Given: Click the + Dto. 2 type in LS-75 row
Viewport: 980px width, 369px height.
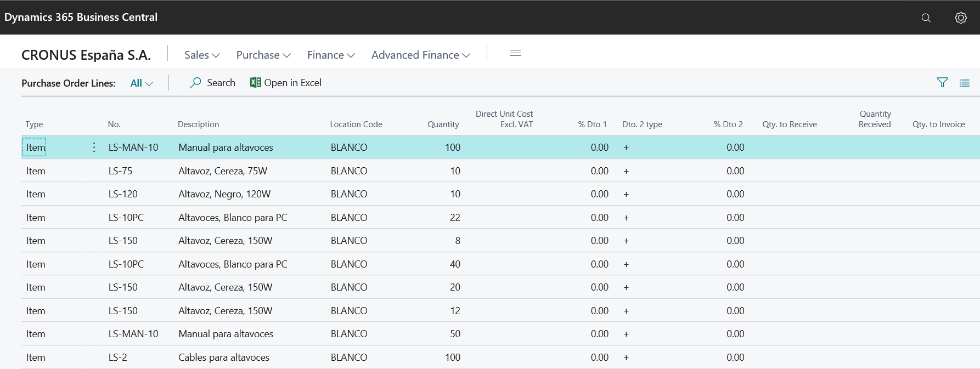Looking at the screenshot, I should click(x=626, y=171).
